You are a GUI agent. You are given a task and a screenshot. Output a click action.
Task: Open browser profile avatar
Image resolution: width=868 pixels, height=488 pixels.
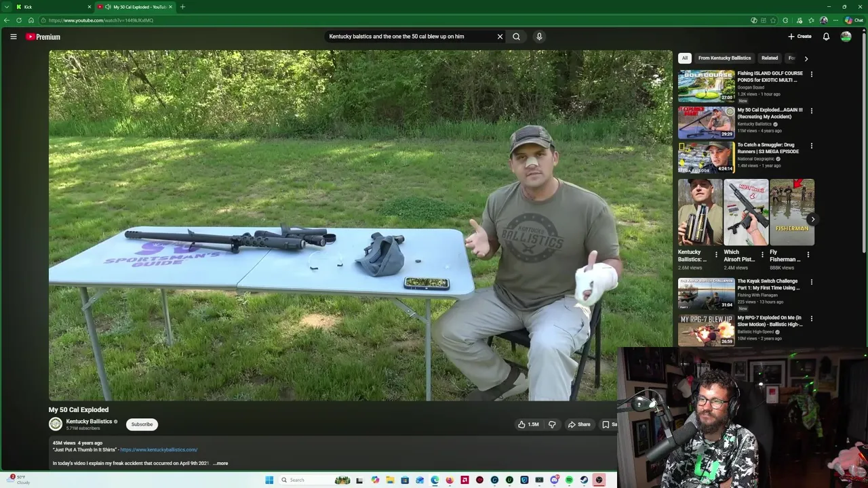point(824,20)
